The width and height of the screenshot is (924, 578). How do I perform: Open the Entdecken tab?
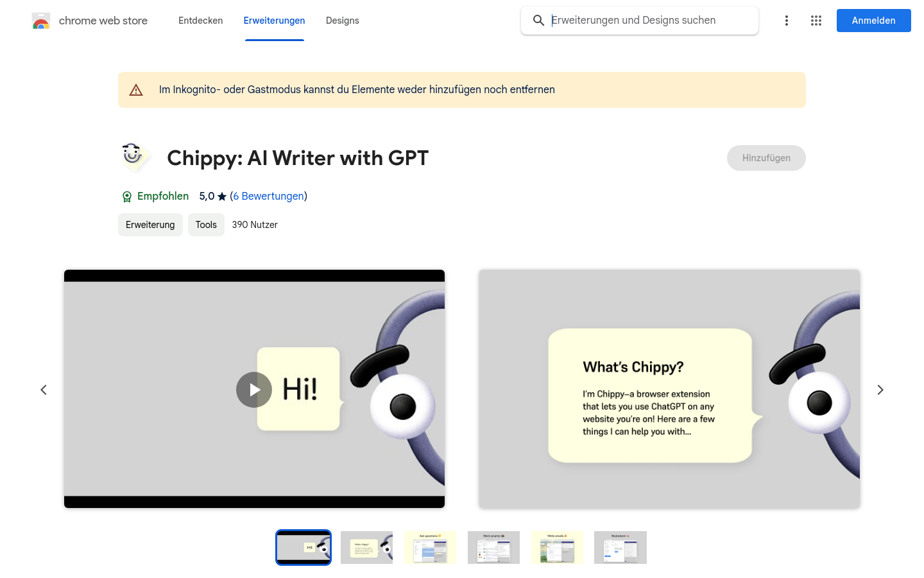(x=201, y=21)
